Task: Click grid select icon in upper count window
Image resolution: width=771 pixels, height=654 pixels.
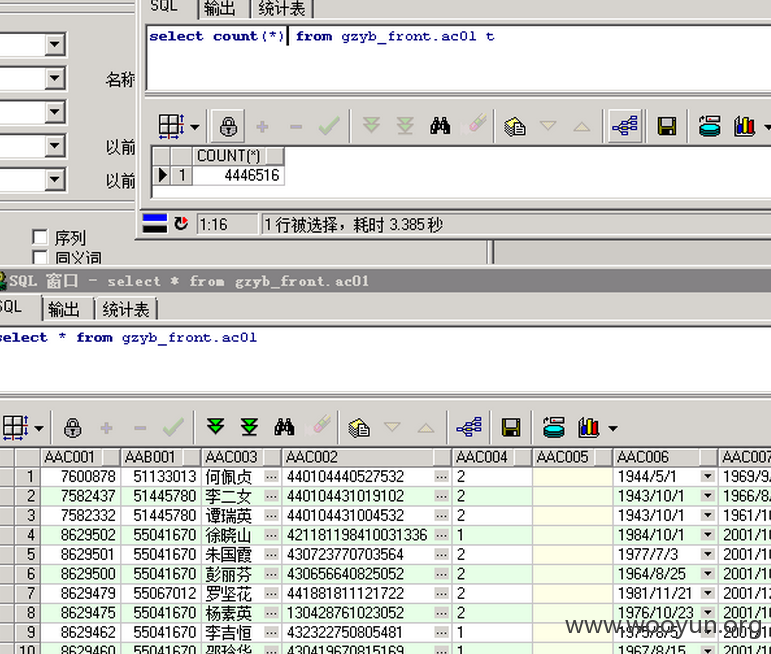Action: 171,126
